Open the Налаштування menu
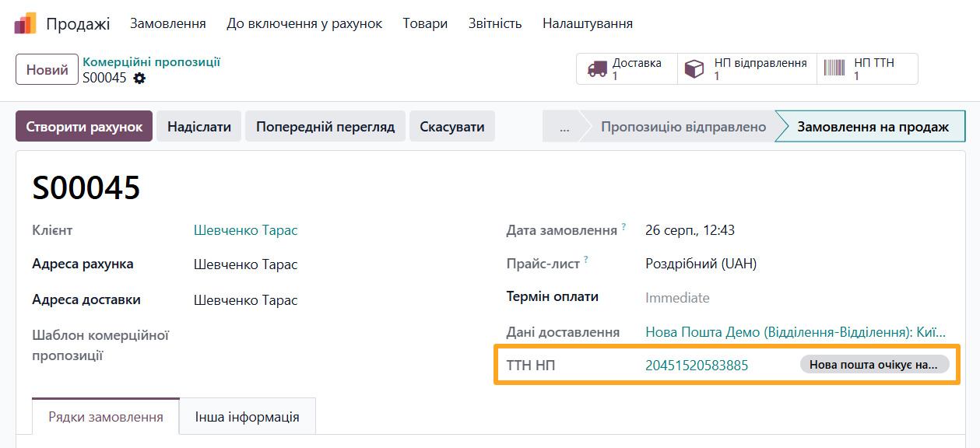The image size is (980, 448). click(x=588, y=23)
